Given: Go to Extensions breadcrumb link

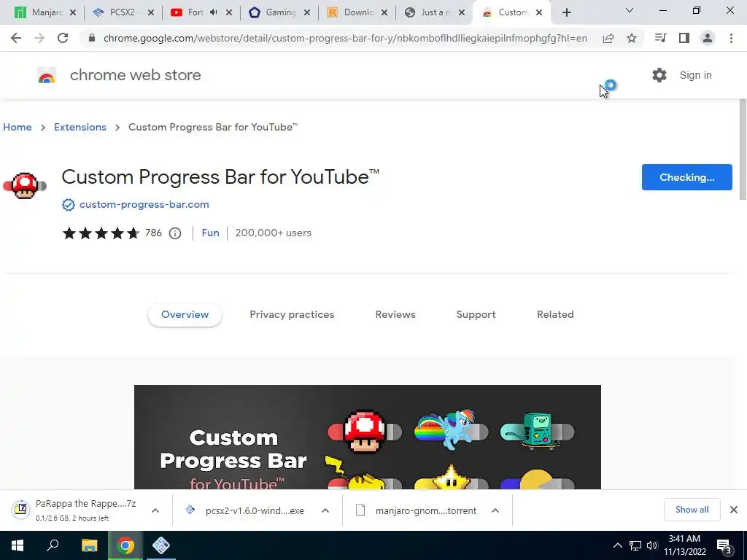Looking at the screenshot, I should tap(80, 127).
